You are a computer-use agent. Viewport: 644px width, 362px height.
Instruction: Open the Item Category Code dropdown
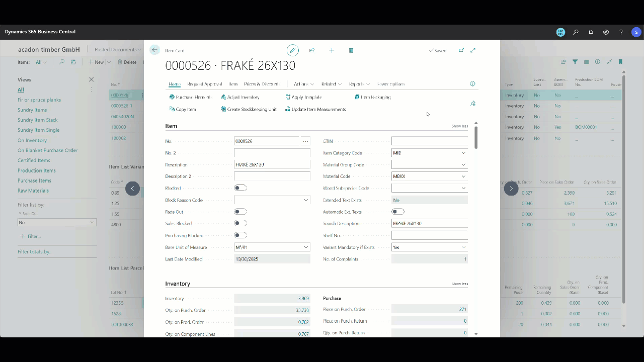(463, 153)
